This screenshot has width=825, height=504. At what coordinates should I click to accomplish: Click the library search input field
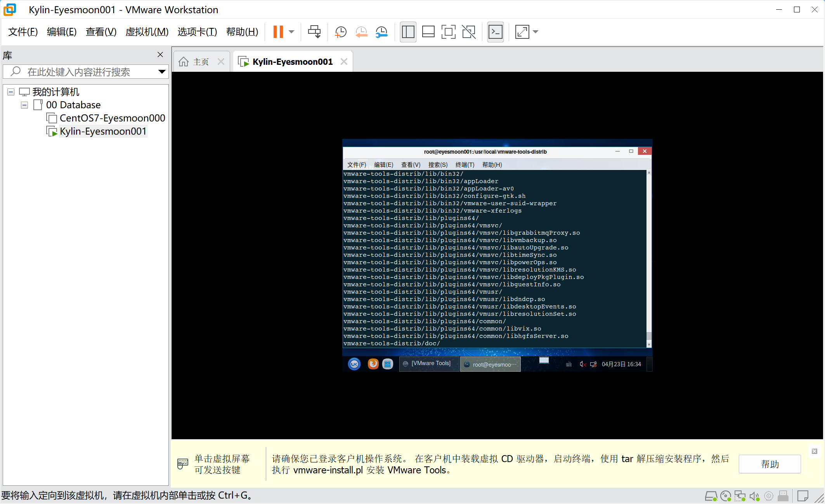(x=85, y=72)
